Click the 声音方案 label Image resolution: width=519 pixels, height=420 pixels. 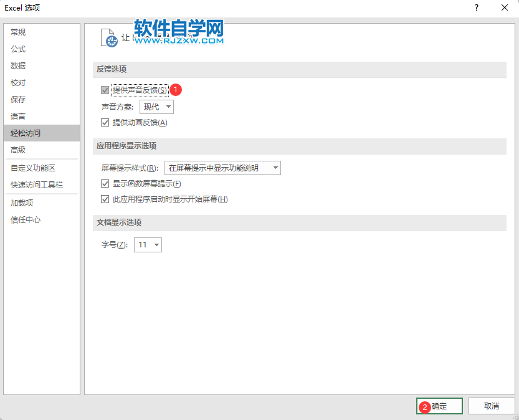118,107
